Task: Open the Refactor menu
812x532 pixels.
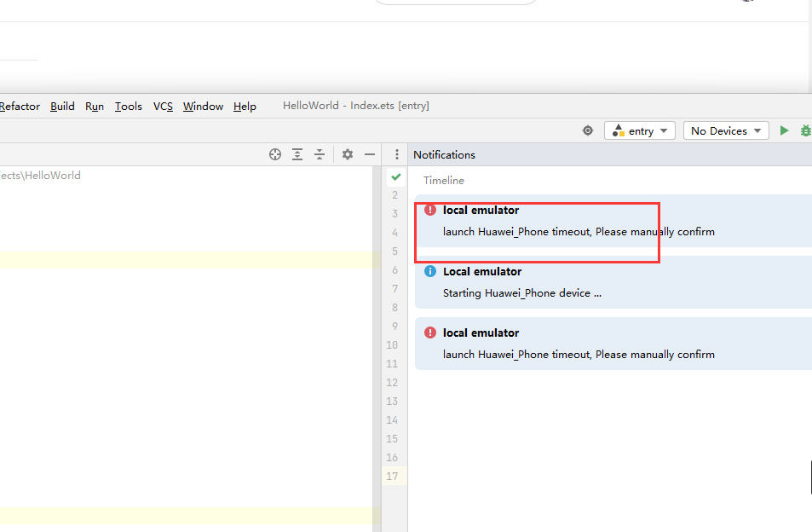Action: pyautogui.click(x=20, y=107)
